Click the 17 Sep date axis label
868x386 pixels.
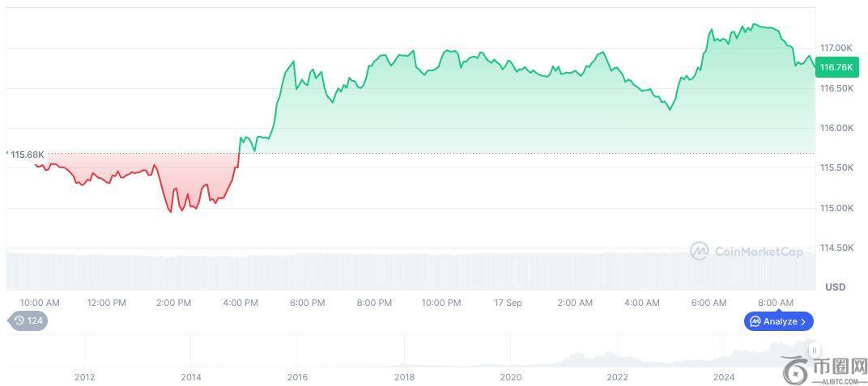(508, 303)
